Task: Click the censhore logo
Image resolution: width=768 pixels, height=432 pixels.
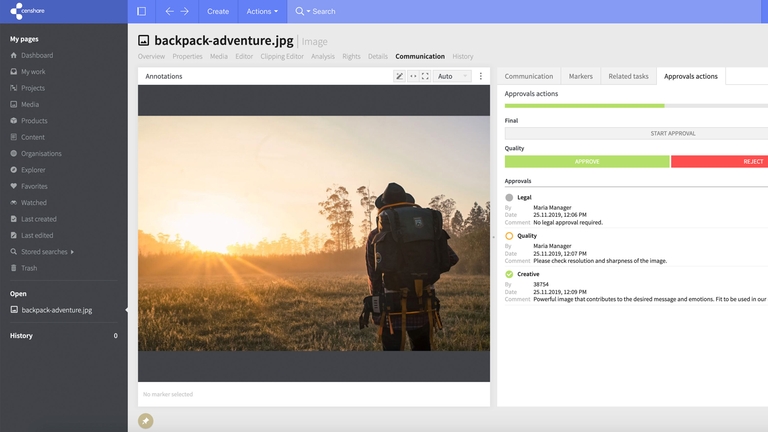Action: click(27, 11)
